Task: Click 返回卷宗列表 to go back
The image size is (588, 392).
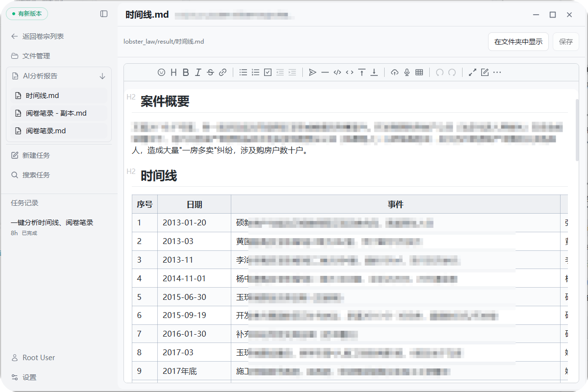Action: click(43, 36)
